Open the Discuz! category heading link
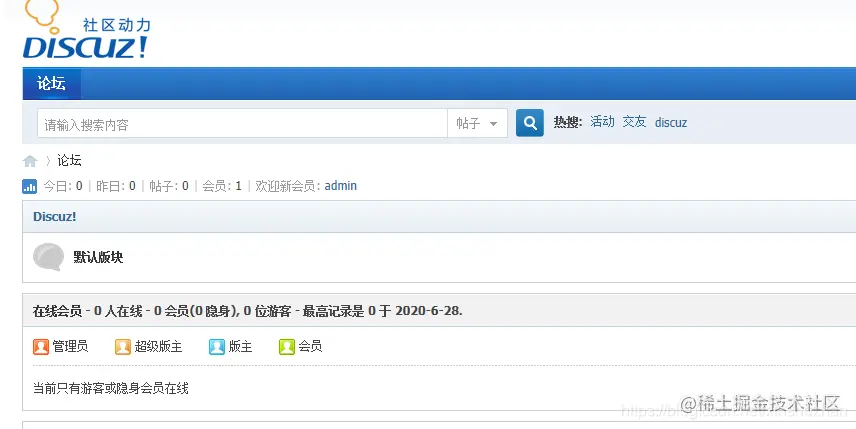This screenshot has width=856, height=429. (55, 217)
